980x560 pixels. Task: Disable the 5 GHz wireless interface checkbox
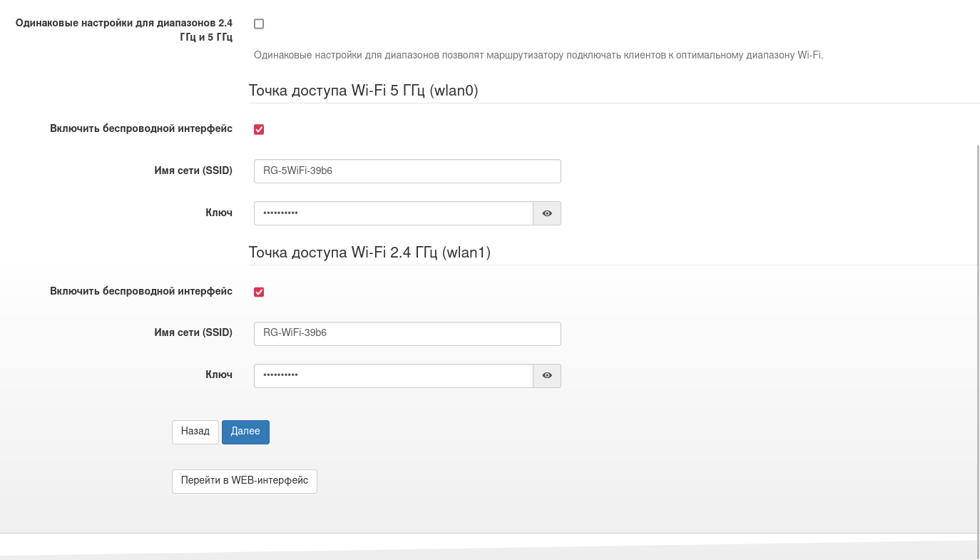pyautogui.click(x=259, y=130)
